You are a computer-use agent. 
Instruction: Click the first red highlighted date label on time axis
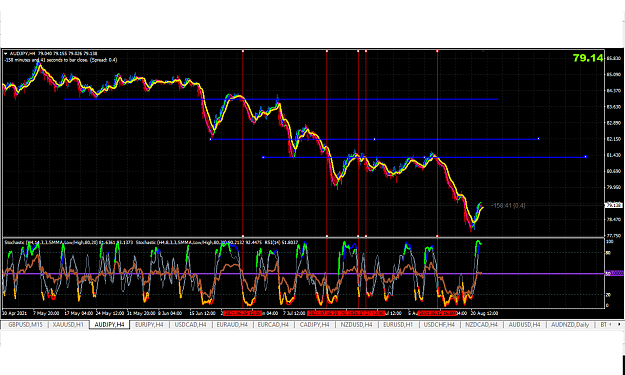point(242,313)
